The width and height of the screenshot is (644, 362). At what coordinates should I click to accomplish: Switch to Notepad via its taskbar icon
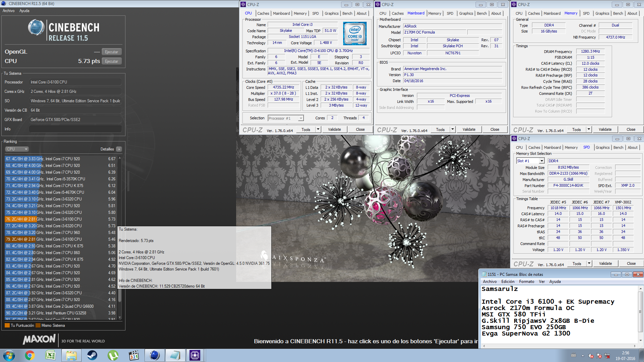175,355
